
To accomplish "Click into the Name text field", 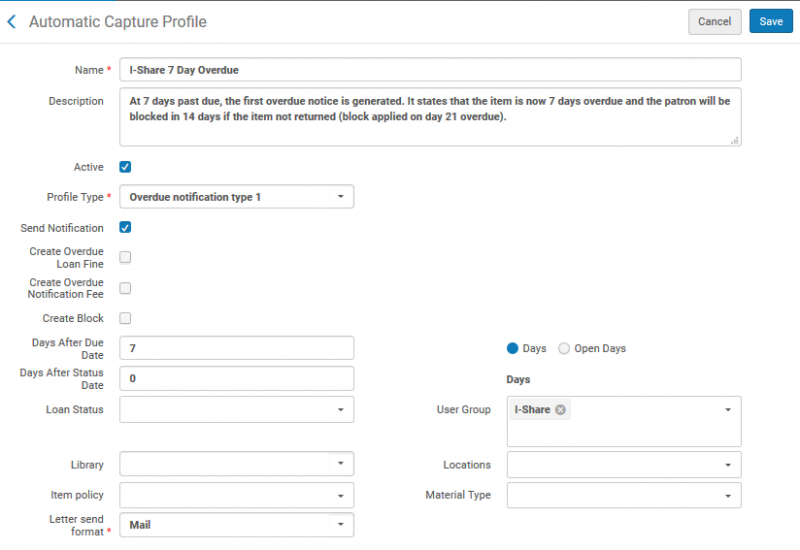I will pyautogui.click(x=430, y=70).
